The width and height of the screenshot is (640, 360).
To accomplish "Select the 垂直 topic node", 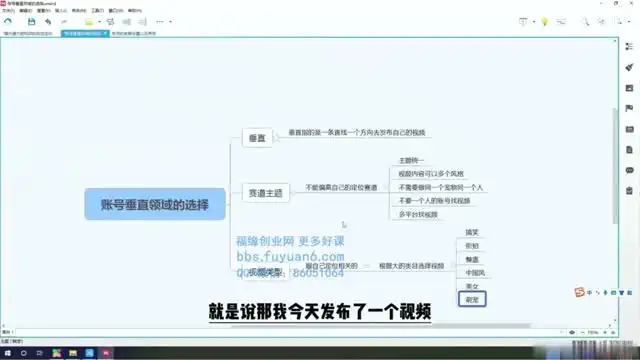I will 257,138.
